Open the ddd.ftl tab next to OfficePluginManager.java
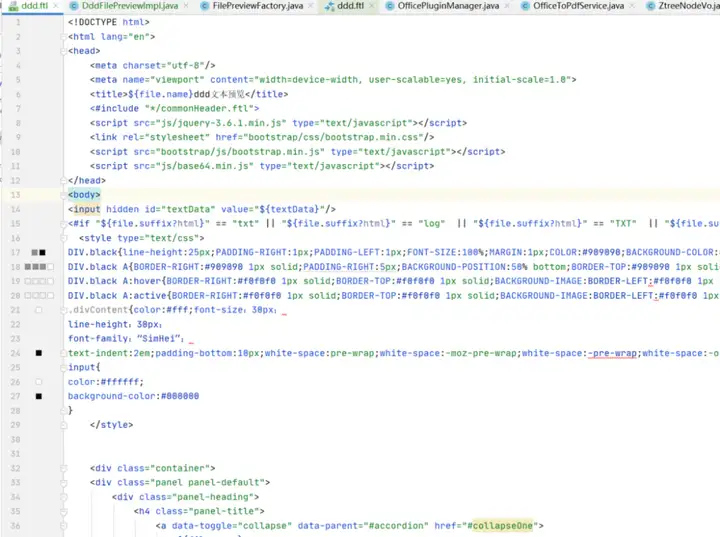 tap(350, 6)
